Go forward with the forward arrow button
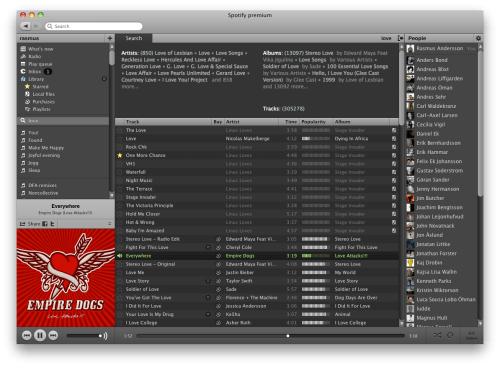 point(36,26)
